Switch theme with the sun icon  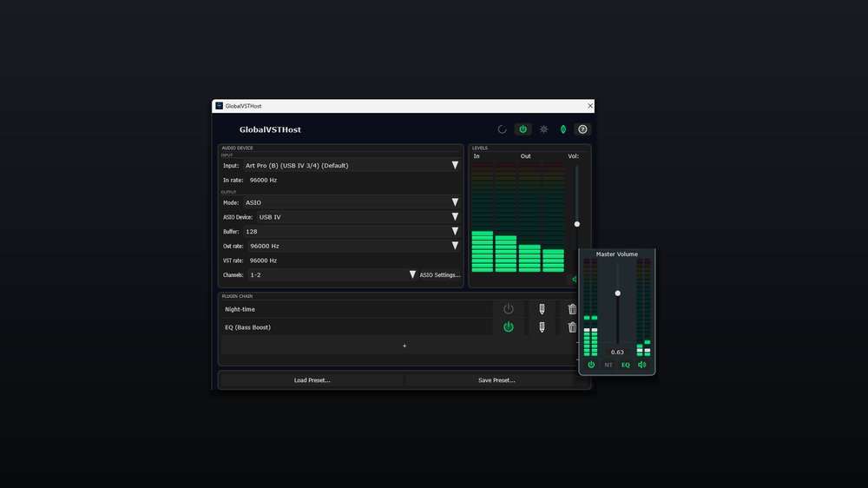coord(543,129)
